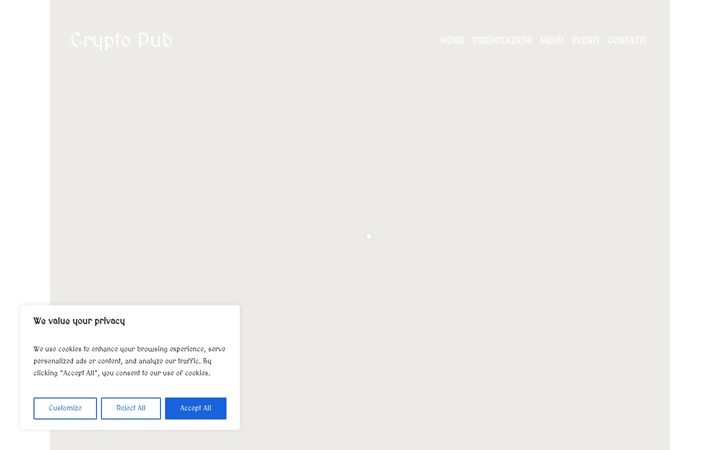Screen dimensions: 720x450
Task: Open the Crypto Pub logo link
Action: (122, 40)
